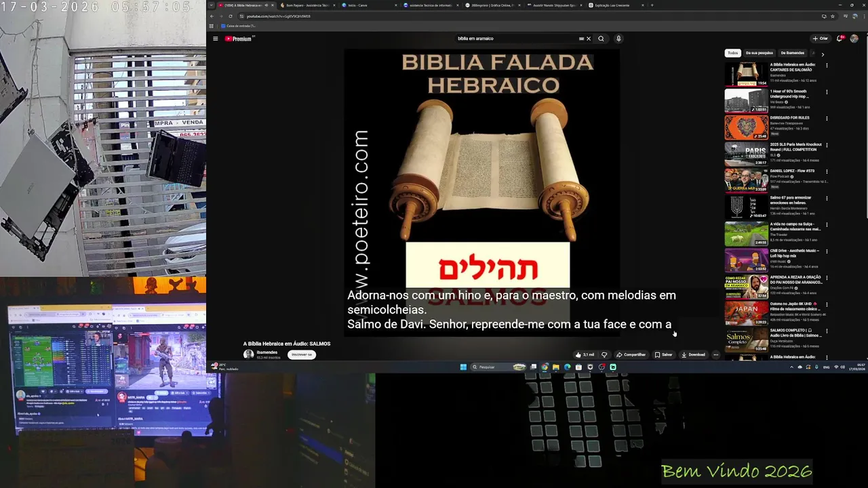Open 'CANTARES DE SALOMÃO' video thumbnail
Image resolution: width=868 pixels, height=488 pixels.
pos(746,74)
